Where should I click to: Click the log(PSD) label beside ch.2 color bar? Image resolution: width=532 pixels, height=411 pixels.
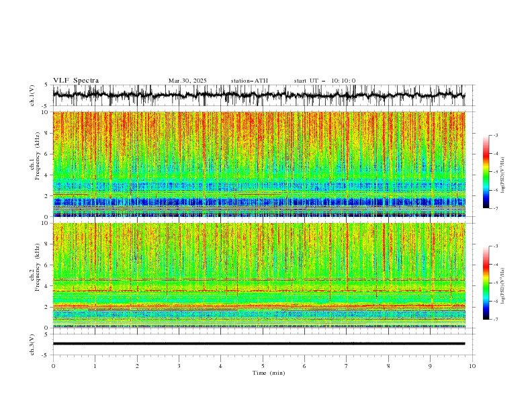click(502, 286)
